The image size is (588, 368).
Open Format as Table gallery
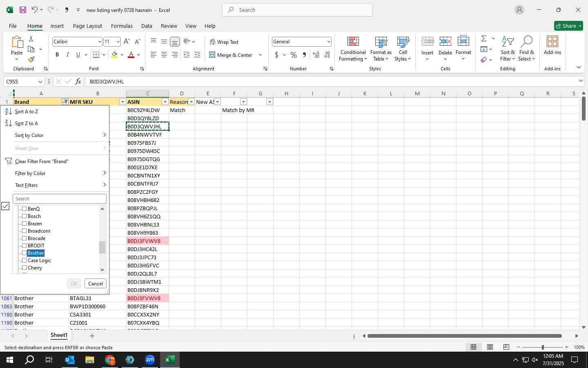point(381,49)
